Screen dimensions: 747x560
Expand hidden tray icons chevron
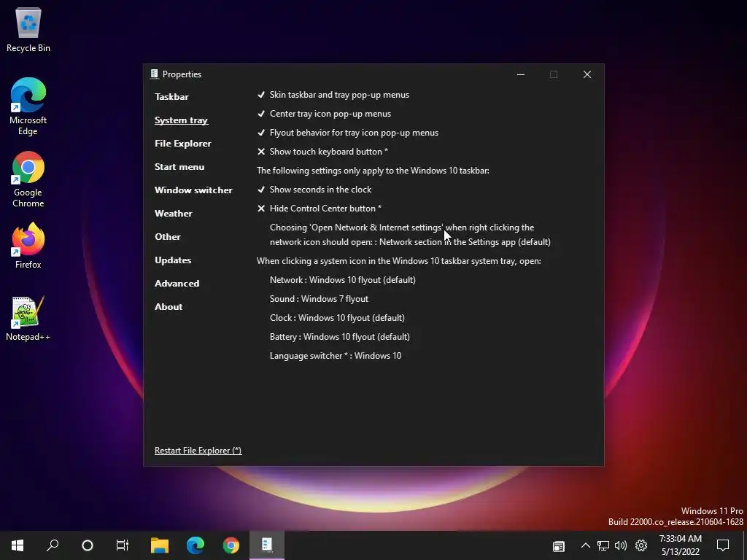coord(586,545)
